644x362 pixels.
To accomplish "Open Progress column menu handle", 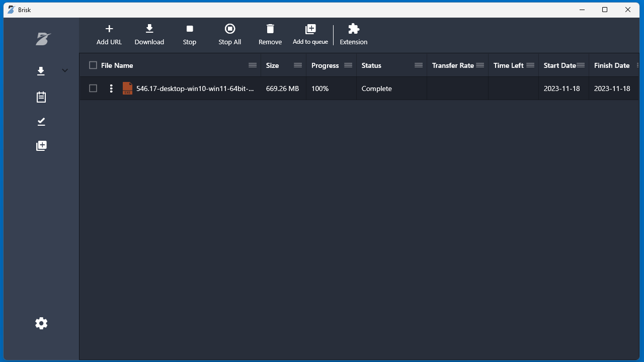I will 348,65.
